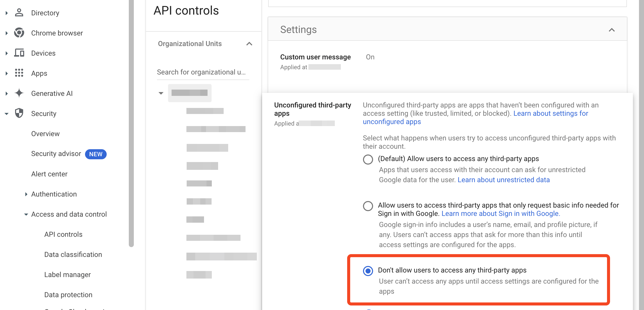
Task: Click the Directory person icon
Action: [19, 13]
